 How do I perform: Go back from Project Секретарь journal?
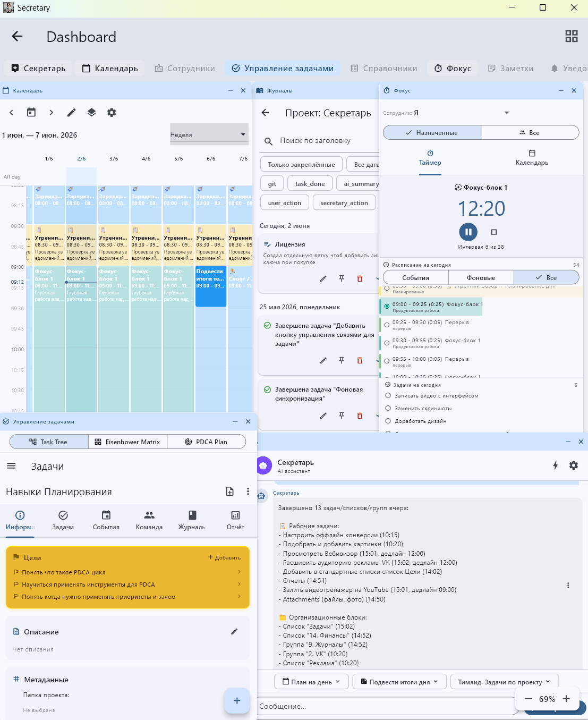tap(266, 113)
